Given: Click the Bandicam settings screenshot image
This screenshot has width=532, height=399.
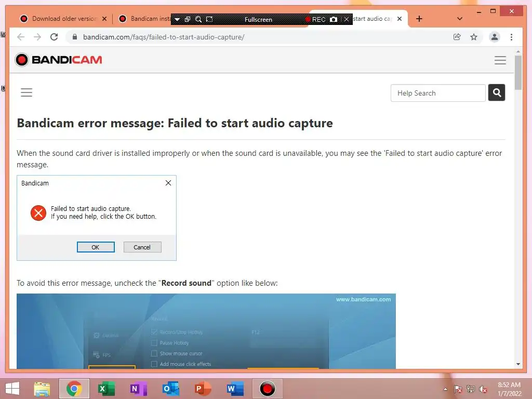Looking at the screenshot, I should click(206, 331).
